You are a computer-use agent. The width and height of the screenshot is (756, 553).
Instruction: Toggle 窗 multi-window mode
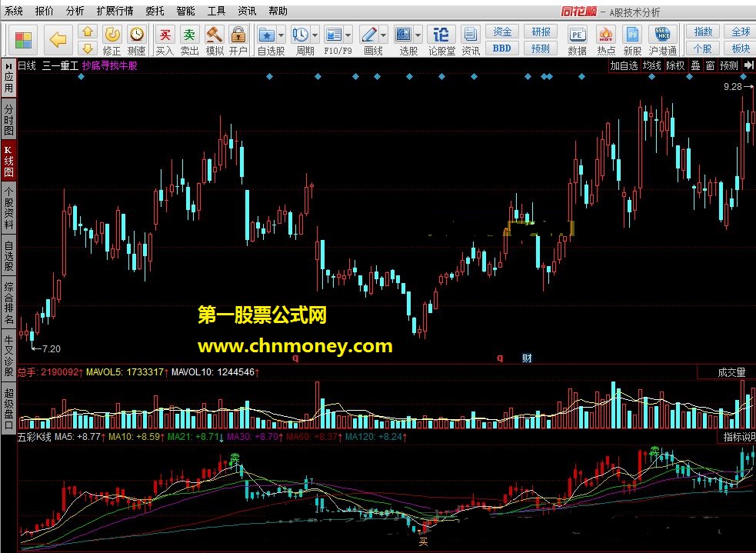pyautogui.click(x=710, y=65)
